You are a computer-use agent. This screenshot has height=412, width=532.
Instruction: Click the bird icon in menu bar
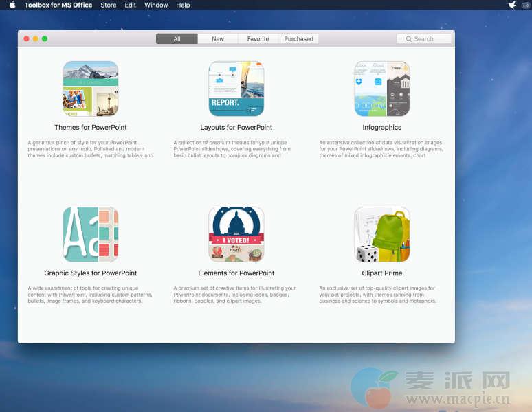512,5
